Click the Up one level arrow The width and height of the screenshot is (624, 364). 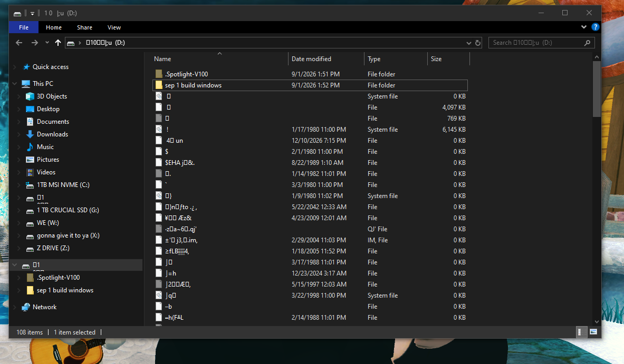(58, 43)
